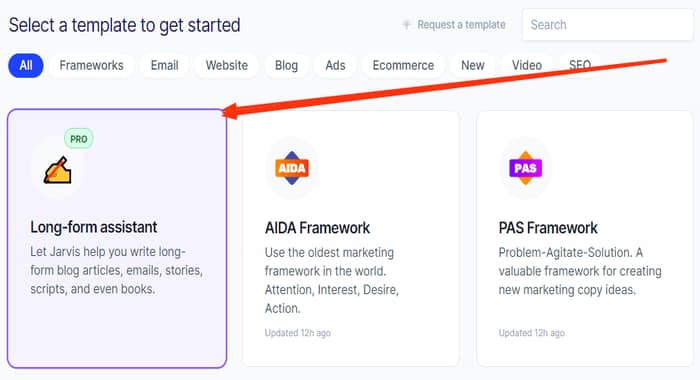
Task: Show New templates
Action: pos(473,66)
